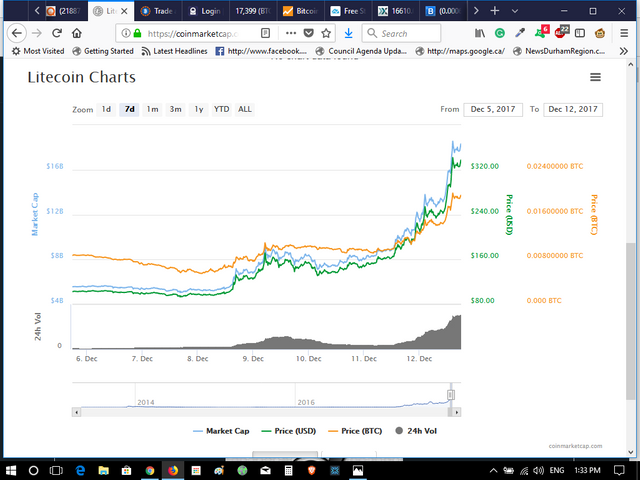
Task: Open Latest Headlines feed bookmark
Action: [x=174, y=51]
